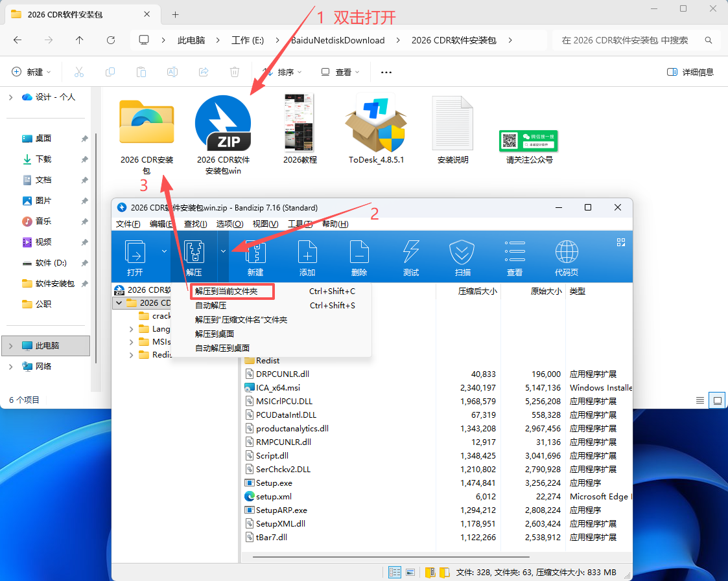
Task: Select the crack folder in Bandizip tree
Action: (154, 316)
